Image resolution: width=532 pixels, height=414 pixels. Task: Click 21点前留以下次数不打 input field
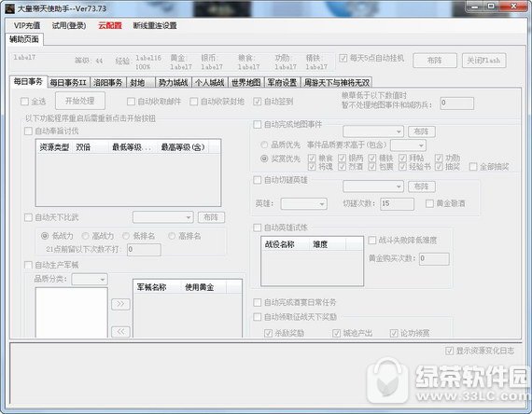click(x=144, y=250)
